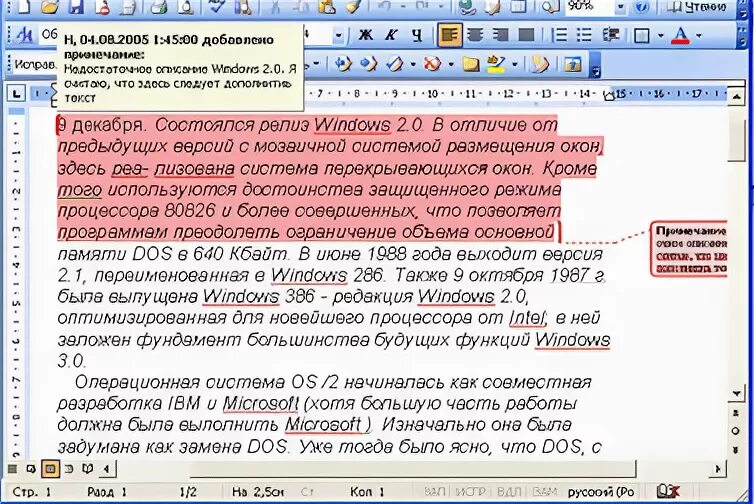
Task: Open the styles and formatting pane icon
Action: click(x=24, y=35)
